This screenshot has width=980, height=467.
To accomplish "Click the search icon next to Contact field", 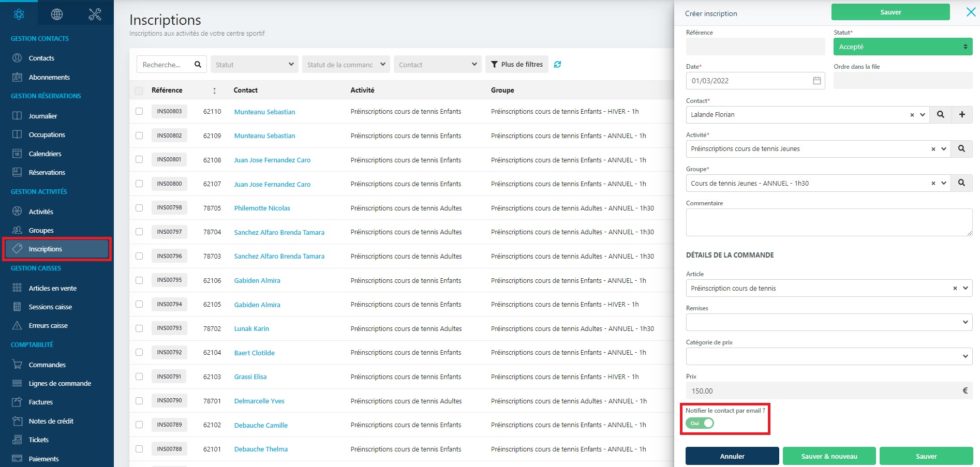I will point(941,115).
